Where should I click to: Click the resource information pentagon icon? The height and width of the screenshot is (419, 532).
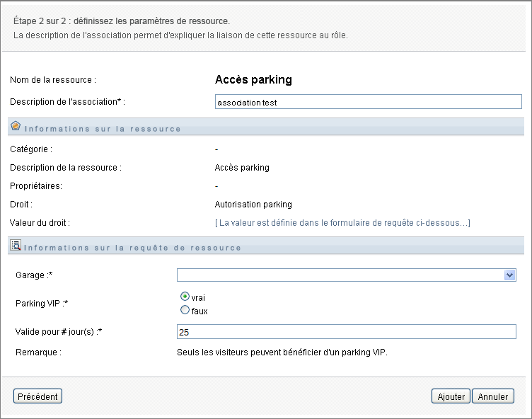pyautogui.click(x=16, y=127)
